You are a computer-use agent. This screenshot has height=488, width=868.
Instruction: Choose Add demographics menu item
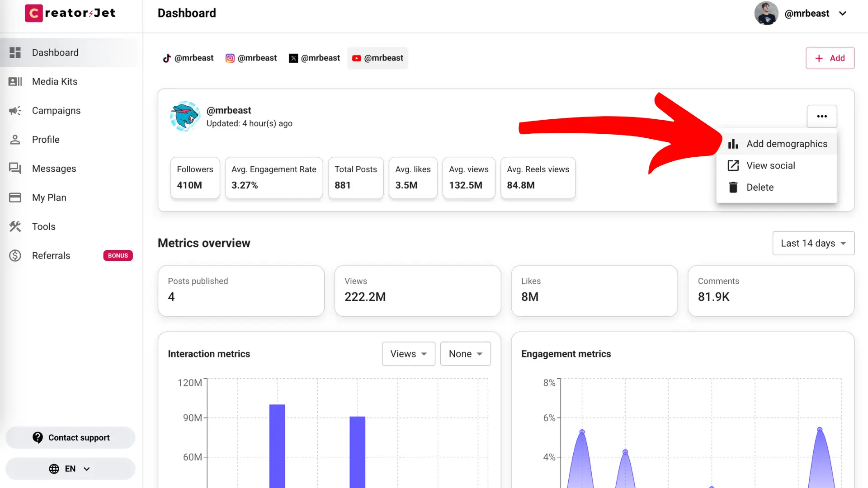pyautogui.click(x=777, y=144)
